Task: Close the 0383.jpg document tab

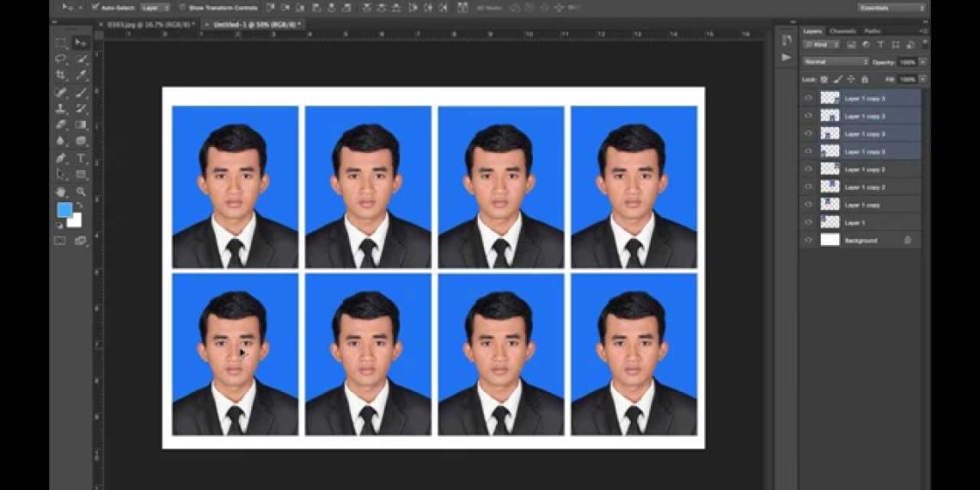Action: [101, 24]
